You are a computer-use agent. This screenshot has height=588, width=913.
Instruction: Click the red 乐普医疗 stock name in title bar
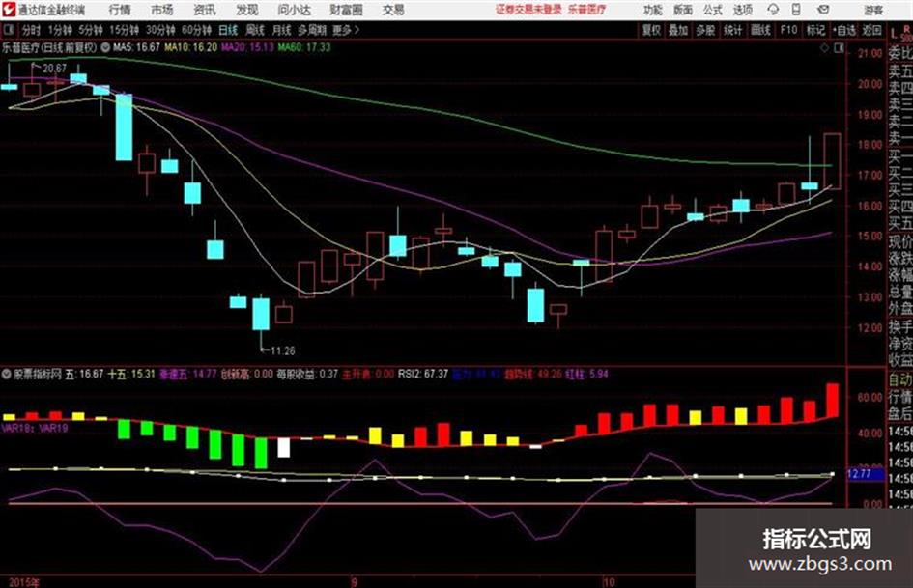pyautogui.click(x=587, y=10)
